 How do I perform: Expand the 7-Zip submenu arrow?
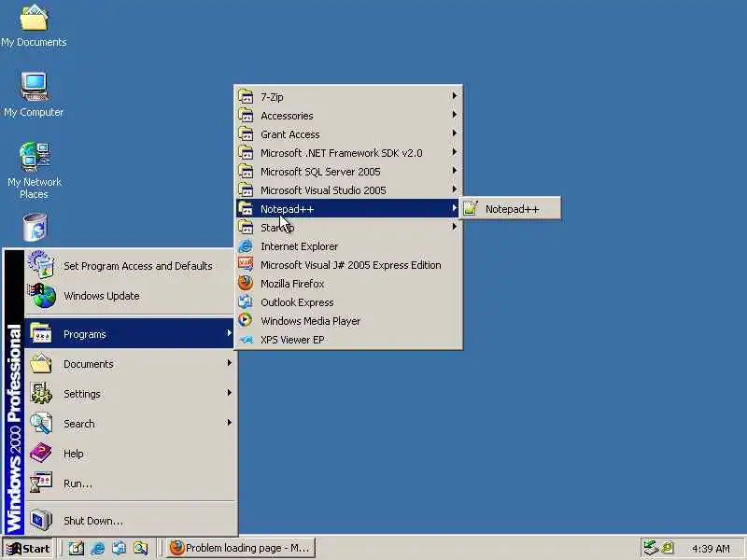(454, 96)
